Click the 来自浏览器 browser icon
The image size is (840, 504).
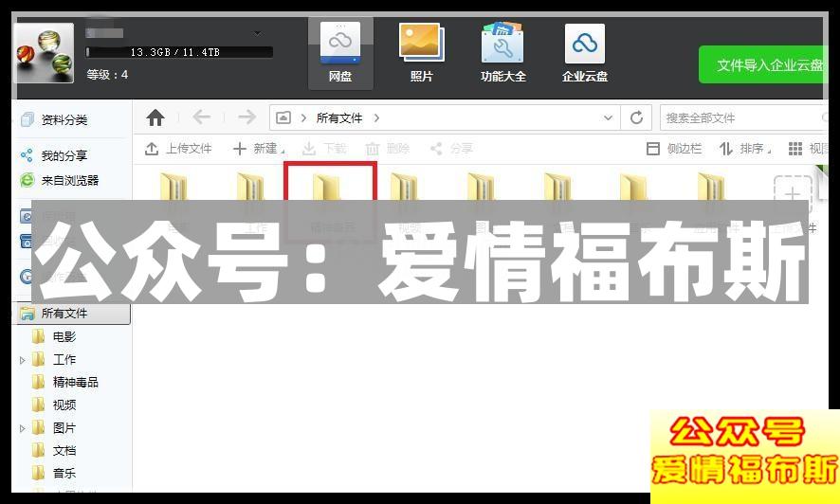(27, 180)
